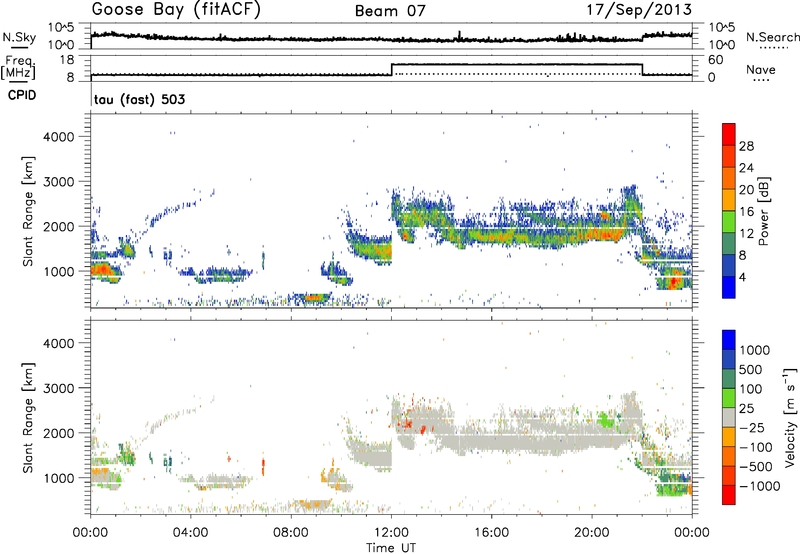Click the "16:00" time axis label
Image resolution: width=800 pixels, height=554 pixels.
point(491,533)
